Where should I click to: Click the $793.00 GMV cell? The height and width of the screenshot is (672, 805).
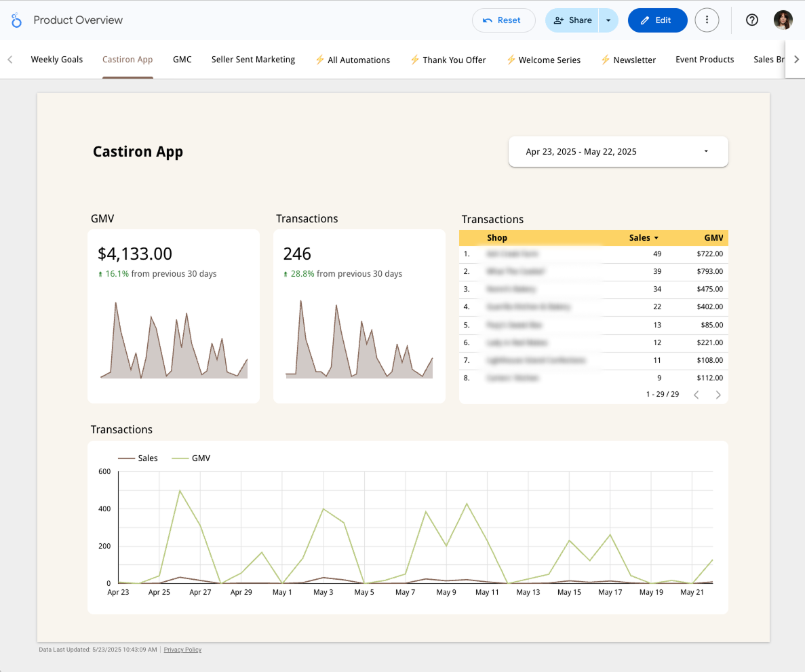710,271
